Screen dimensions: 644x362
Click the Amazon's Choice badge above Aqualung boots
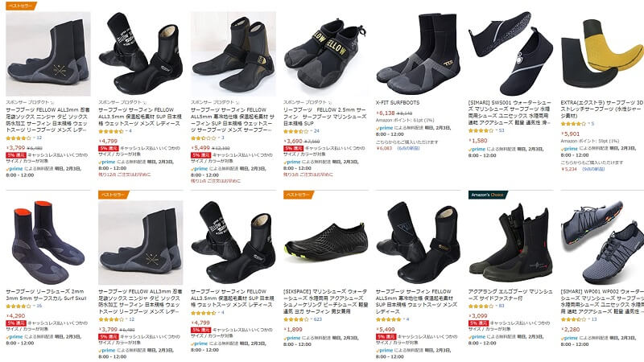pyautogui.click(x=488, y=195)
